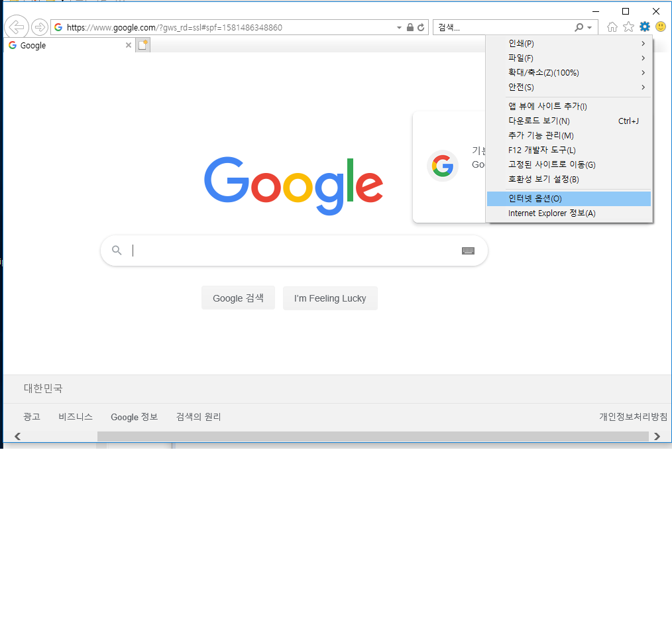
Task: Click the smiley feedback icon
Action: click(x=661, y=27)
